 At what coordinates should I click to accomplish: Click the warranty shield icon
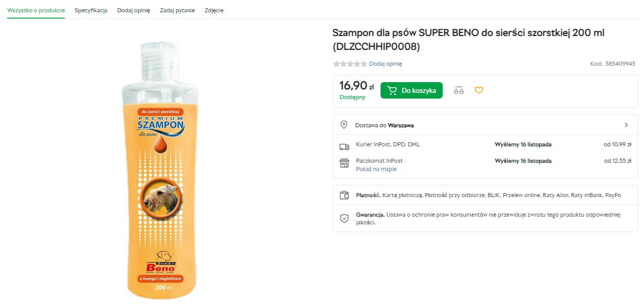(344, 218)
